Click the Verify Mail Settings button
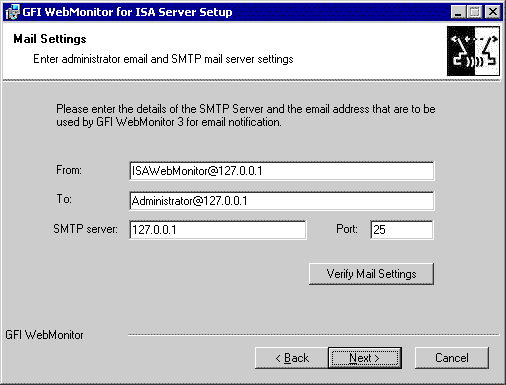Image resolution: width=506 pixels, height=385 pixels. tap(371, 274)
